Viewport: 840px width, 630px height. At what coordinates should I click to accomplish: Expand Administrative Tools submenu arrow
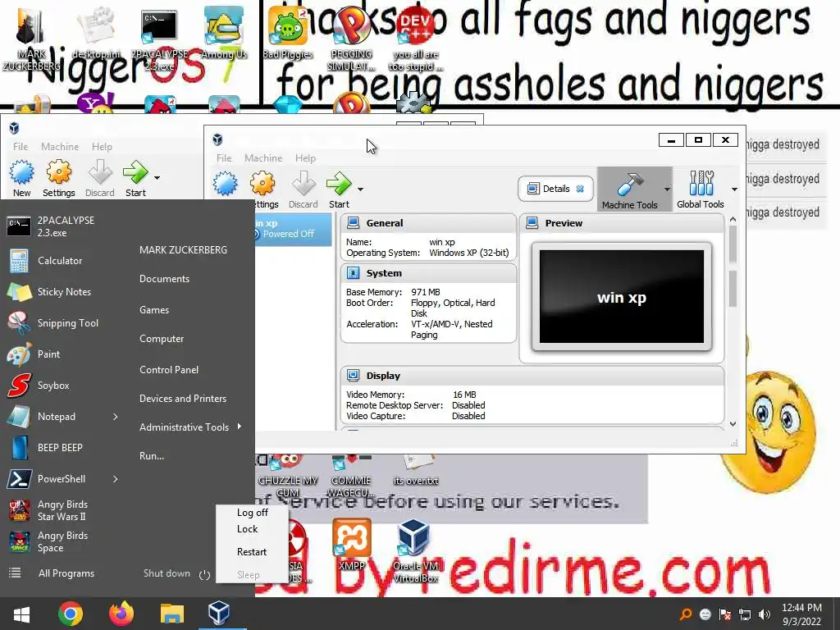[x=239, y=427]
